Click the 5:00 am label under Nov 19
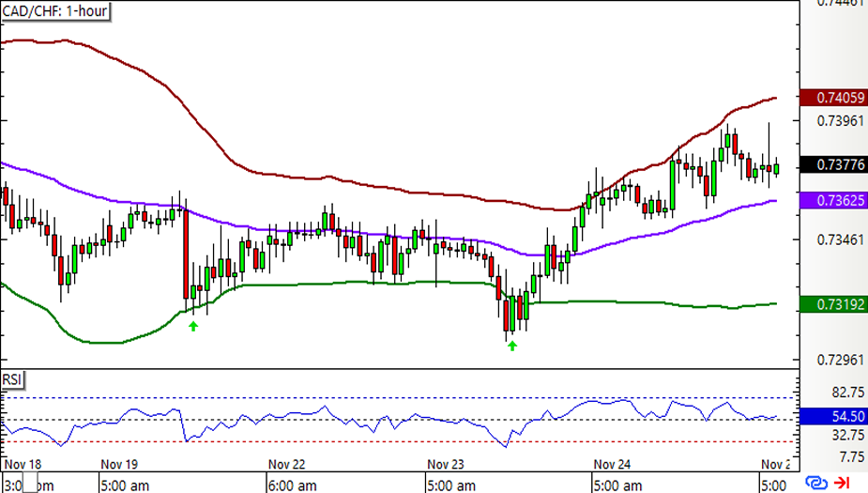Viewport: 868px width, 493px height. point(125,485)
